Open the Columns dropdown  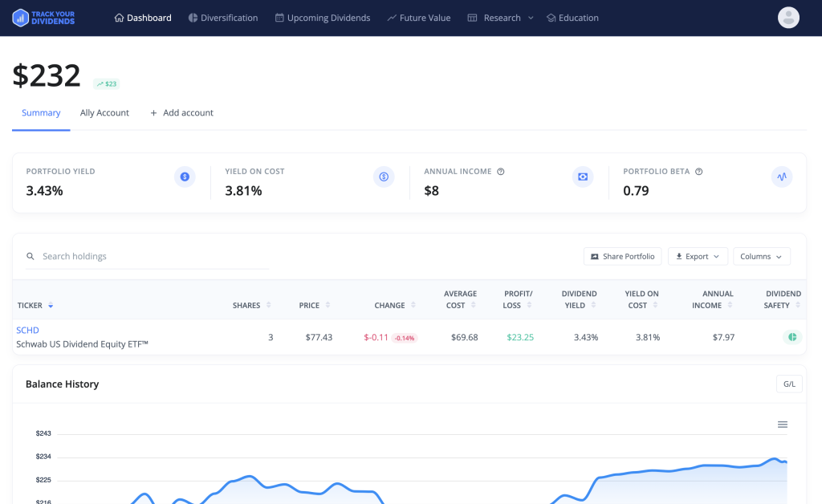761,256
